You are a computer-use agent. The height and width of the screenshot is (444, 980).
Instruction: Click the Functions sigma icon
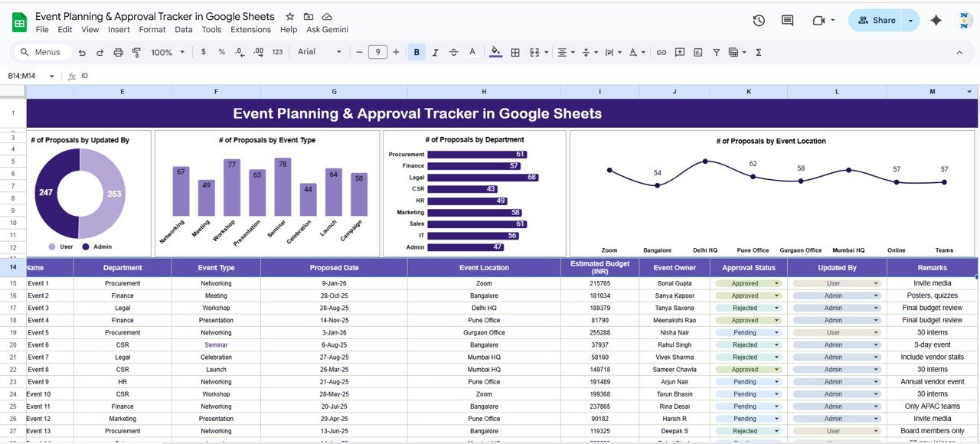(759, 52)
